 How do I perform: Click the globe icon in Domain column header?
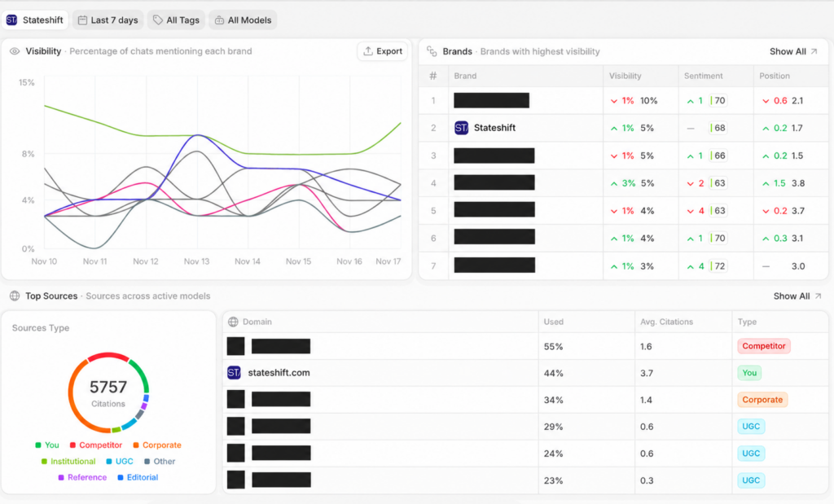(233, 322)
